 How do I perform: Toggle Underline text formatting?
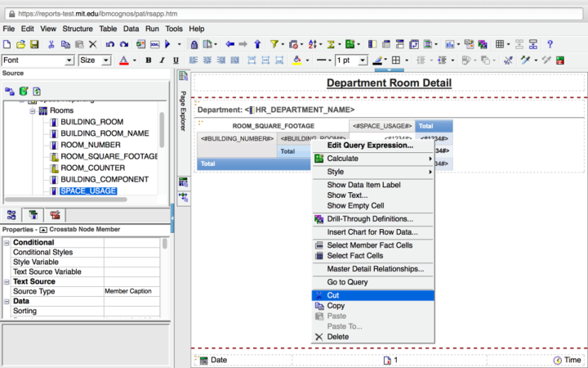[x=176, y=61]
